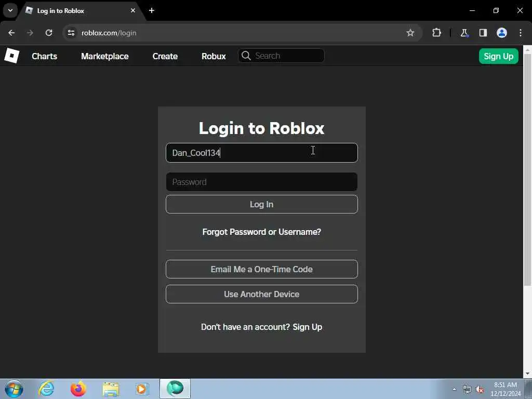This screenshot has width=532, height=399.
Task: Open the Create menu item
Action: [x=165, y=56]
